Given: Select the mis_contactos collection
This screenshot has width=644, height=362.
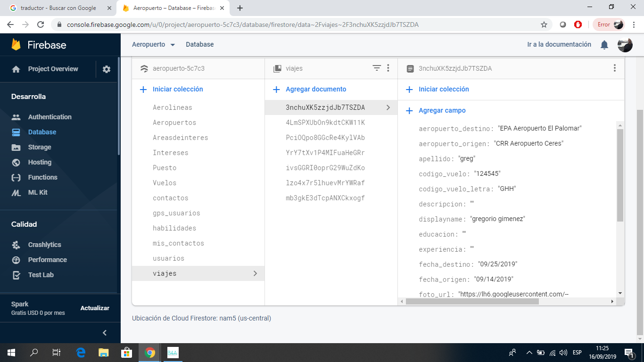Looking at the screenshot, I should point(178,243).
